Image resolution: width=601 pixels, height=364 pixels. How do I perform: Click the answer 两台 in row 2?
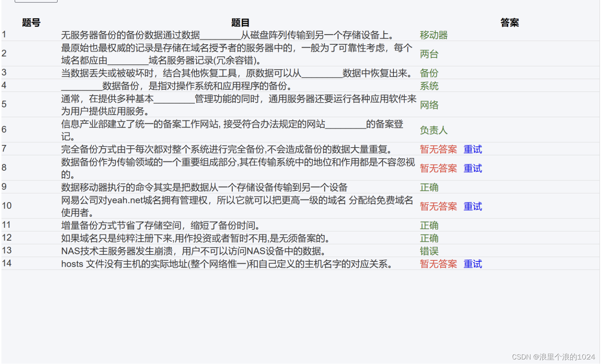pyautogui.click(x=429, y=54)
